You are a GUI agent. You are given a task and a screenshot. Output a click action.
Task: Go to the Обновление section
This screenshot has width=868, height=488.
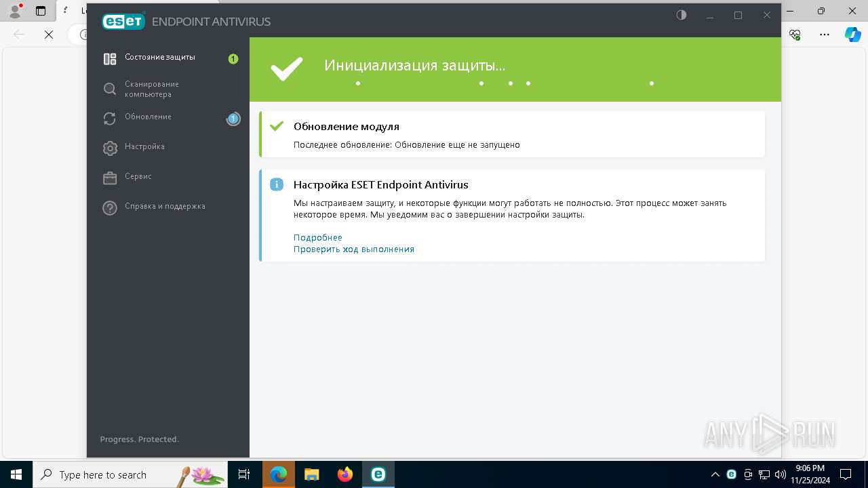148,117
